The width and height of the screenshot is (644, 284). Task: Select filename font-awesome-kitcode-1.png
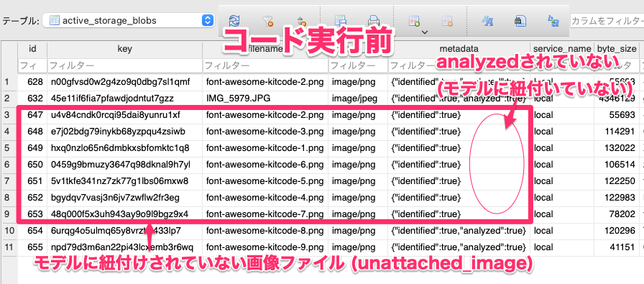tap(265, 148)
